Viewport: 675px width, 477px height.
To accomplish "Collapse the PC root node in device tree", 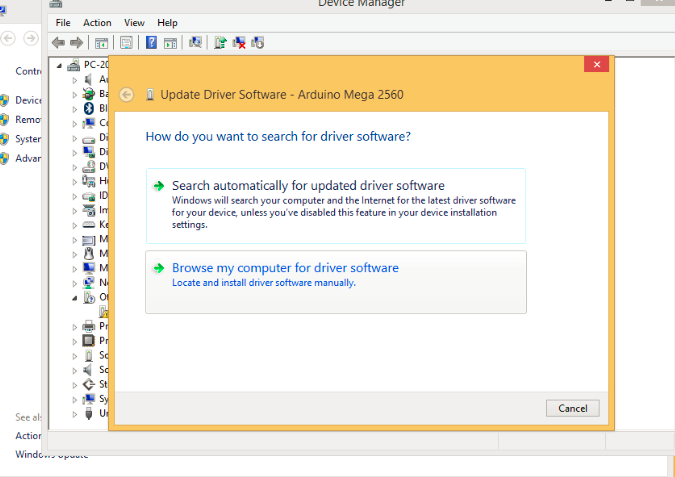I will tap(59, 66).
